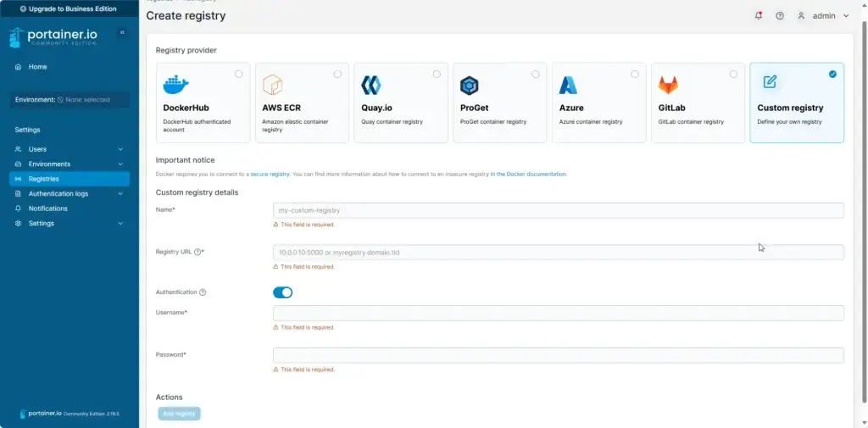
Task: Click the Username input field
Action: click(558, 314)
